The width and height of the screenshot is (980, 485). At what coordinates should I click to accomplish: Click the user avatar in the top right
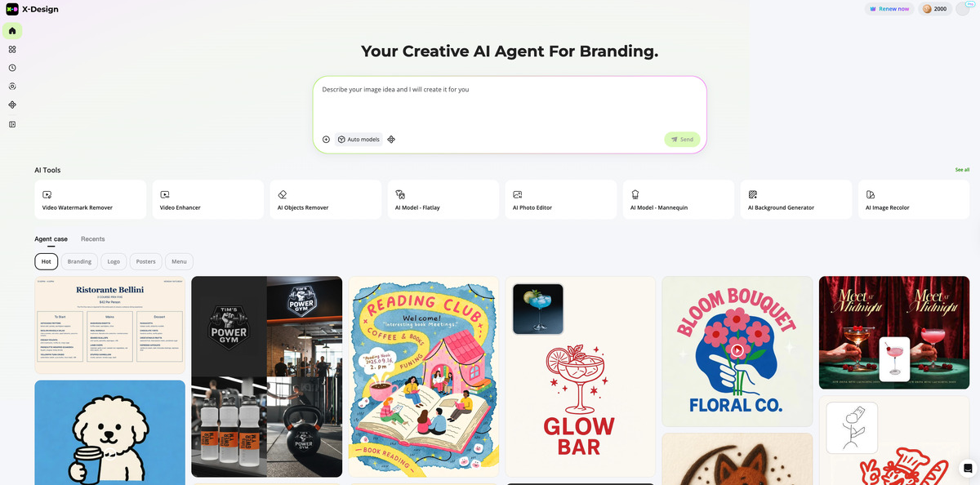click(963, 9)
